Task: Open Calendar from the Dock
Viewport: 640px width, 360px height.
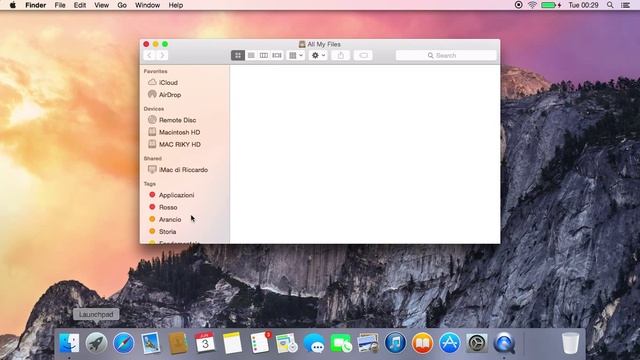Action: point(205,343)
